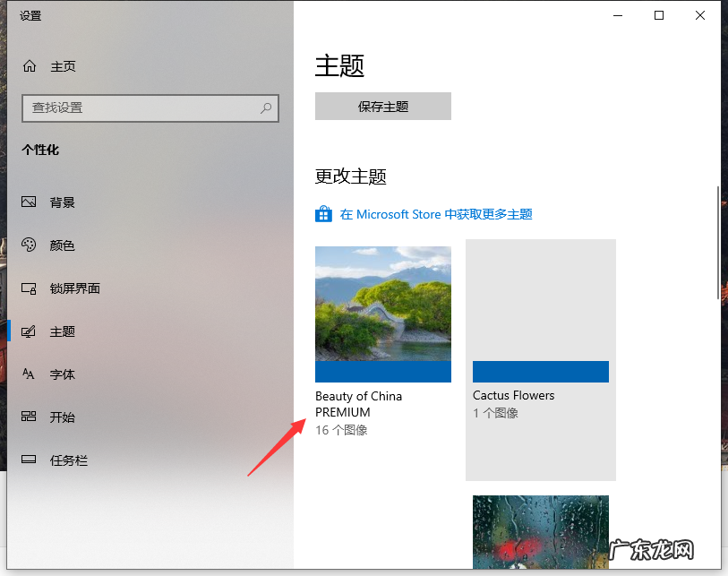Image resolution: width=728 pixels, height=576 pixels.
Task: Select the 字体 fonts icon
Action: 29,374
